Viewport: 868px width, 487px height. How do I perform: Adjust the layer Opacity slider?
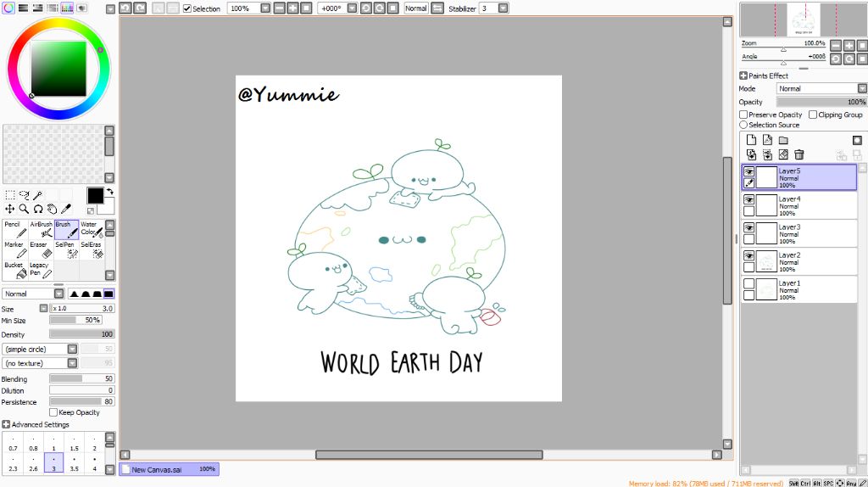821,102
